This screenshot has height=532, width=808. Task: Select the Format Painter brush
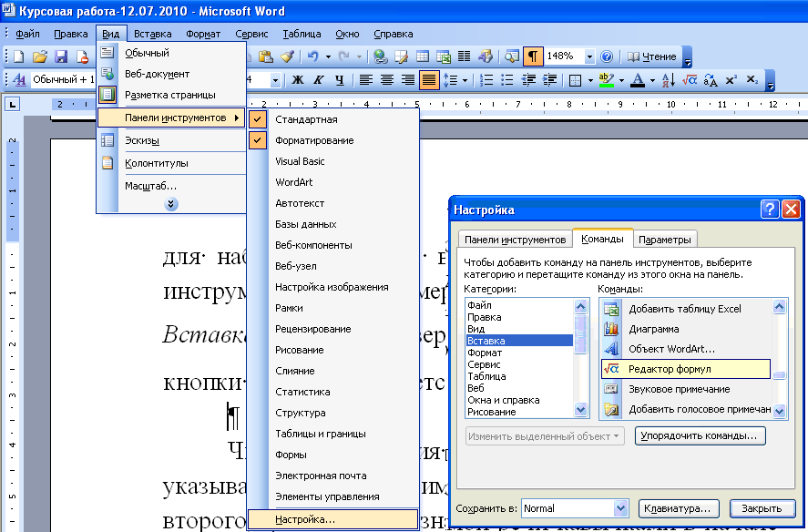[x=287, y=56]
